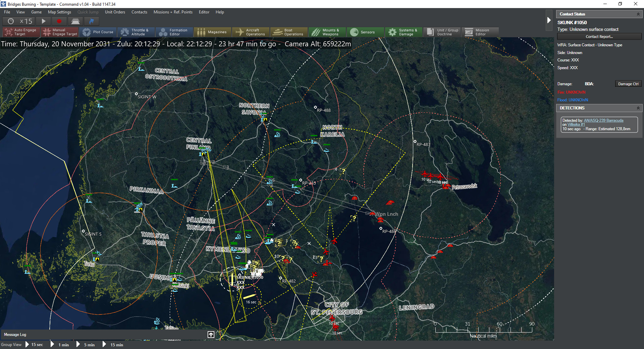
Task: Collapse the right side panel arrow
Action: click(549, 20)
